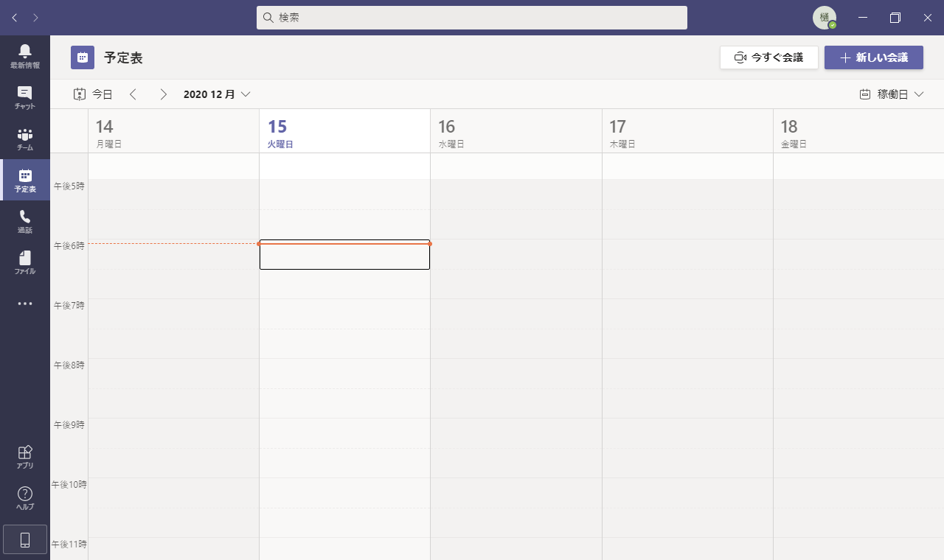Open the 通話 calls phone icon

click(x=25, y=221)
